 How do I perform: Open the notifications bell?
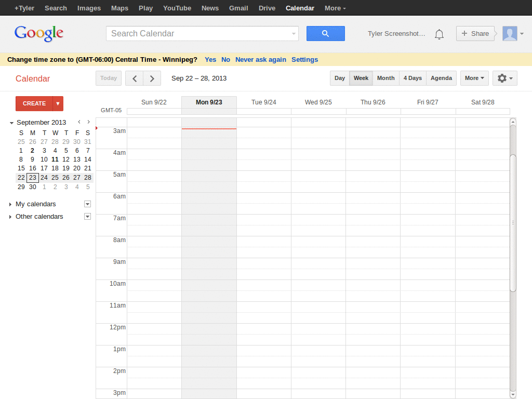coord(439,34)
